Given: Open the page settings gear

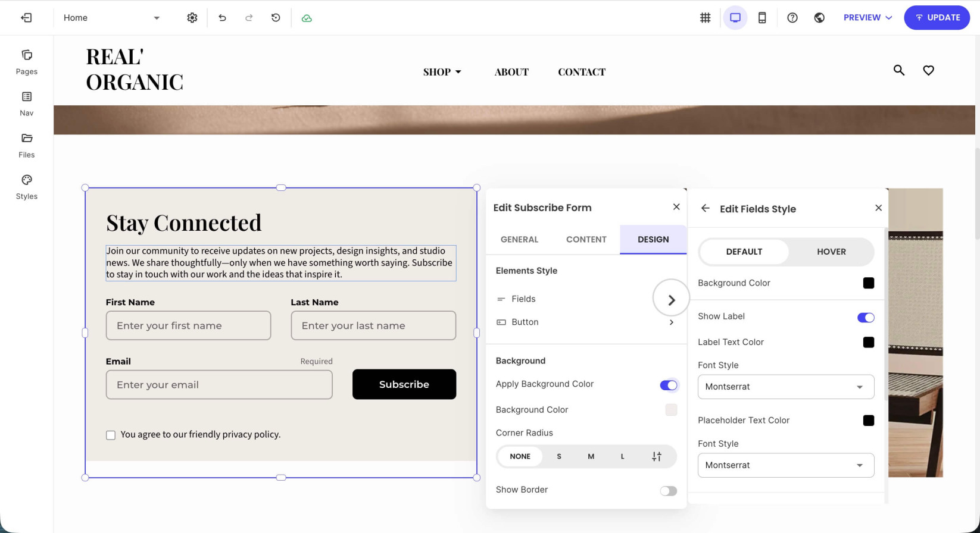Looking at the screenshot, I should (192, 18).
